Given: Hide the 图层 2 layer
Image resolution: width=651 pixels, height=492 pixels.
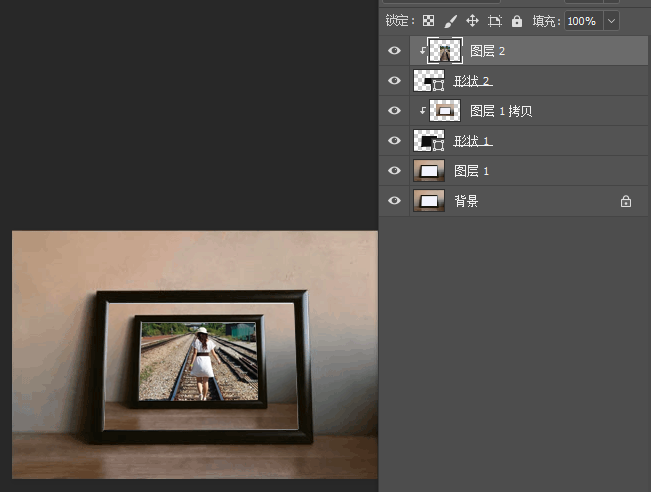Looking at the screenshot, I should coord(394,51).
